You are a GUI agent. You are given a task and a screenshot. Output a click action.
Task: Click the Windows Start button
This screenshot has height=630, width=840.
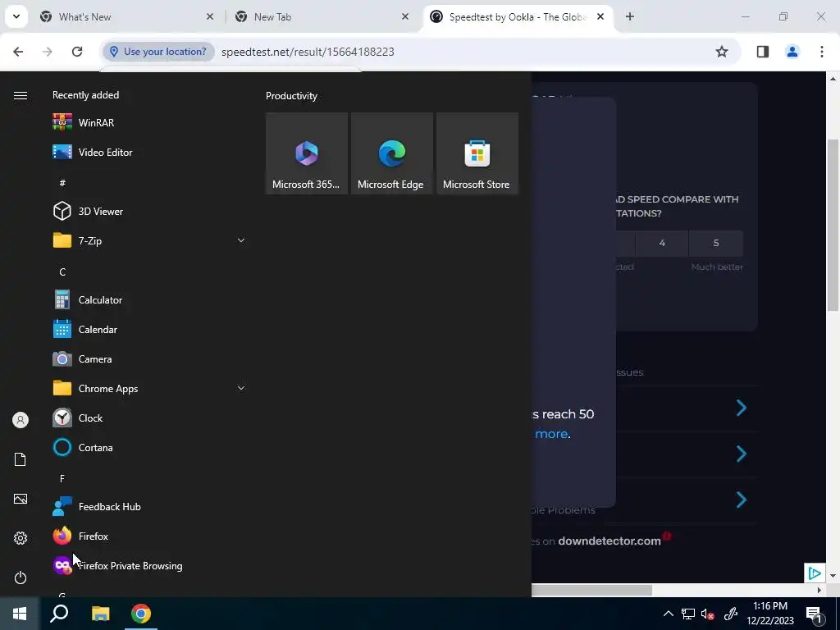[x=20, y=614]
